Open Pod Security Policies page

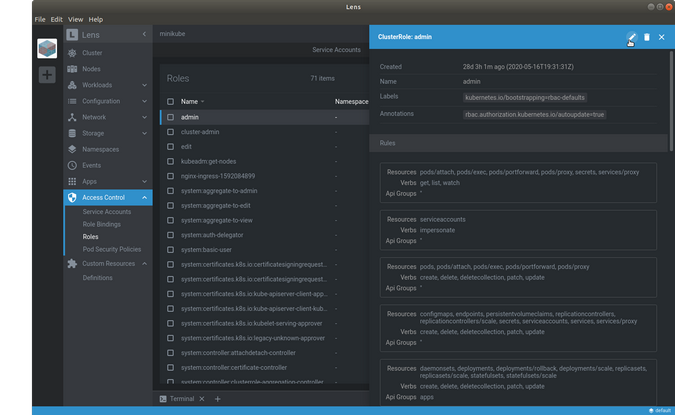(x=111, y=248)
